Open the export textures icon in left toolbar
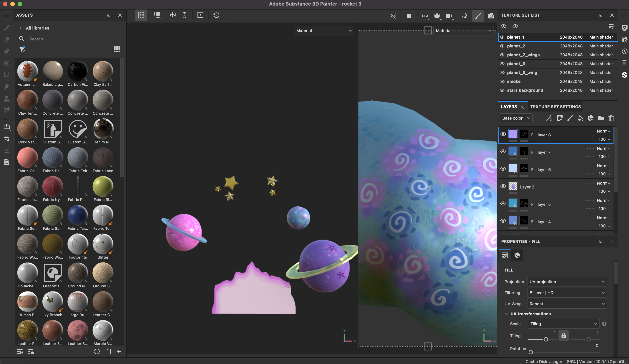Viewport: 629px width, 364px height. point(7,127)
